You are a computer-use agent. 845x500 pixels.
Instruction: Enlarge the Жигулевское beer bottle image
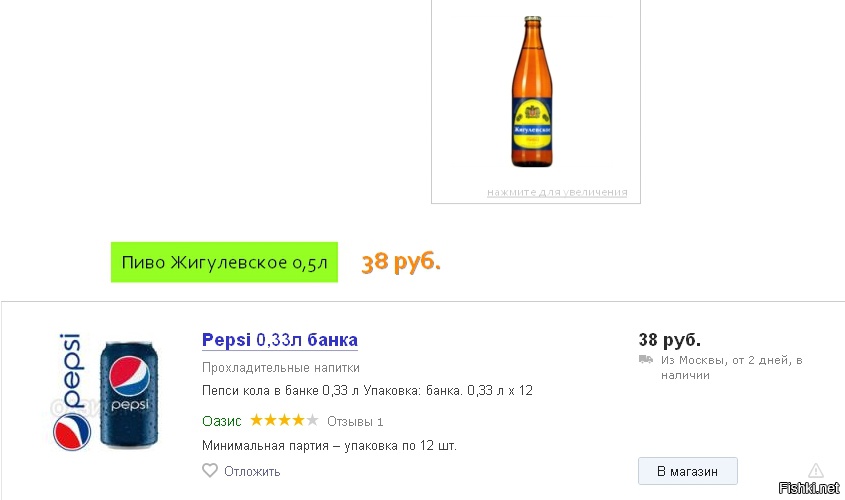tap(535, 92)
